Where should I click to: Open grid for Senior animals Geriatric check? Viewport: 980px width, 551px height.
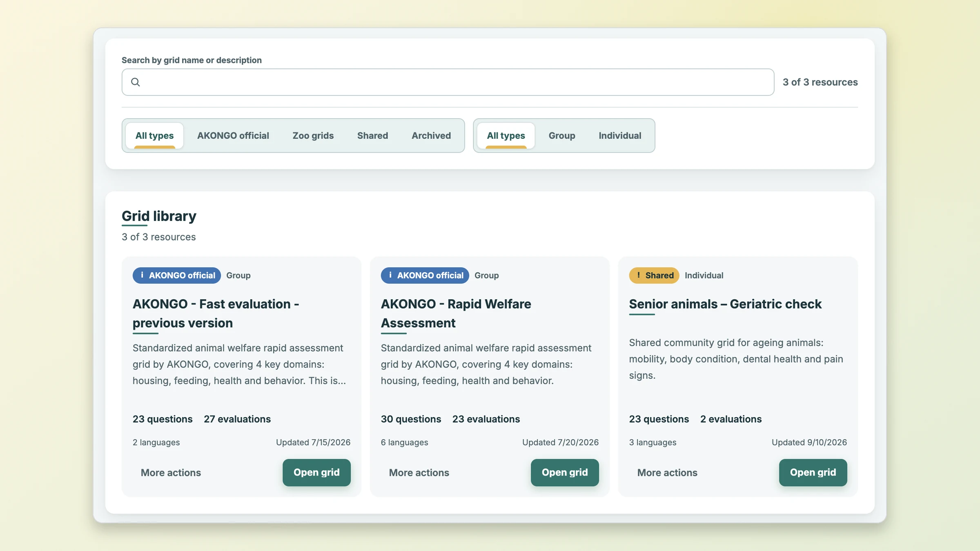(x=813, y=472)
